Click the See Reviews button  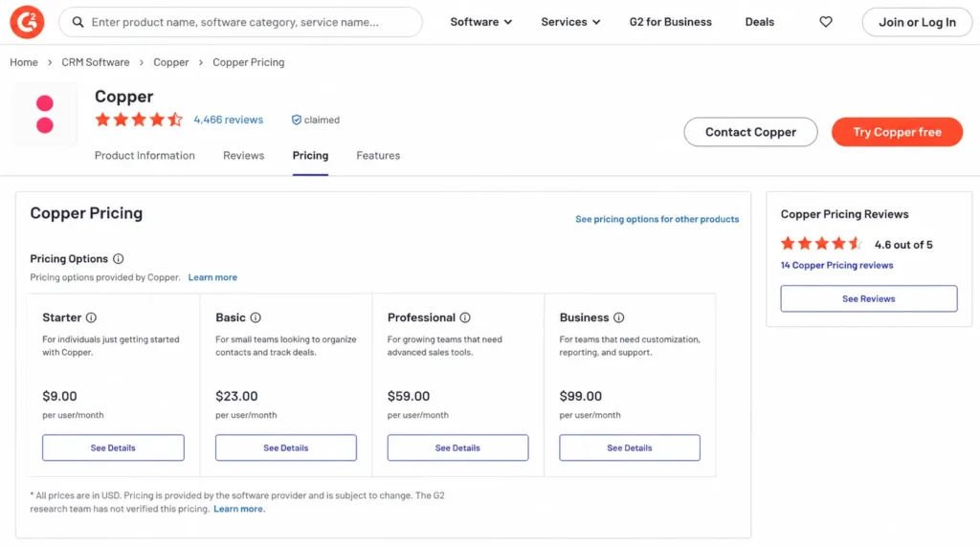pyautogui.click(x=869, y=298)
